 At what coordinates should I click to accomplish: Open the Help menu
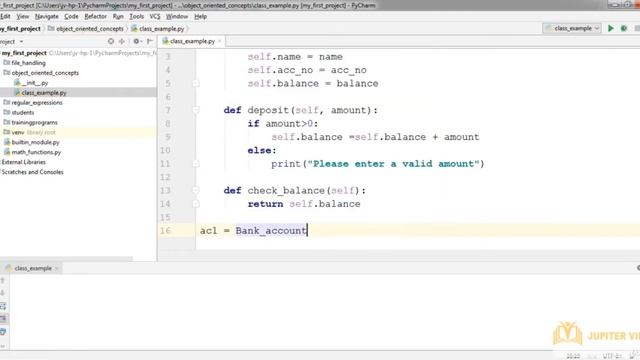[x=200, y=16]
